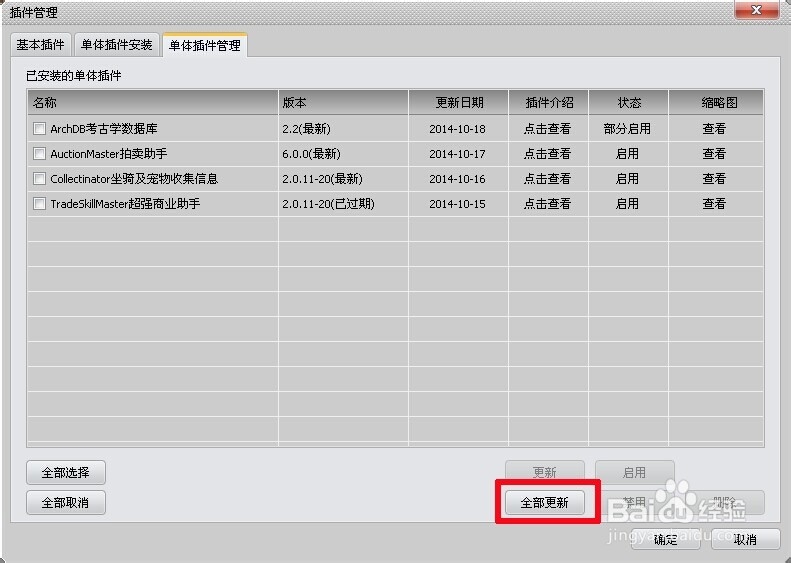Open the 单体插件安装 tab
791x563 pixels.
pos(117,45)
